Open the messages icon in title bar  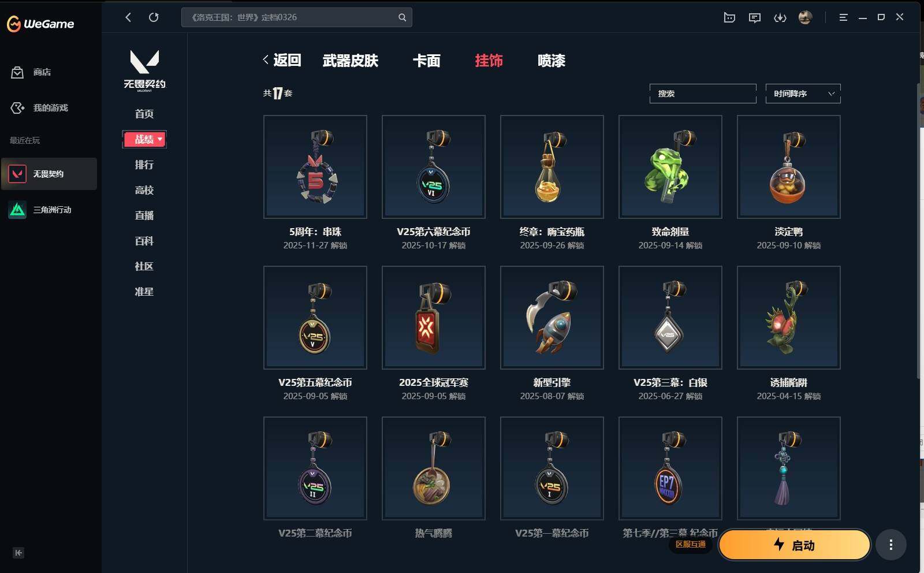(755, 17)
